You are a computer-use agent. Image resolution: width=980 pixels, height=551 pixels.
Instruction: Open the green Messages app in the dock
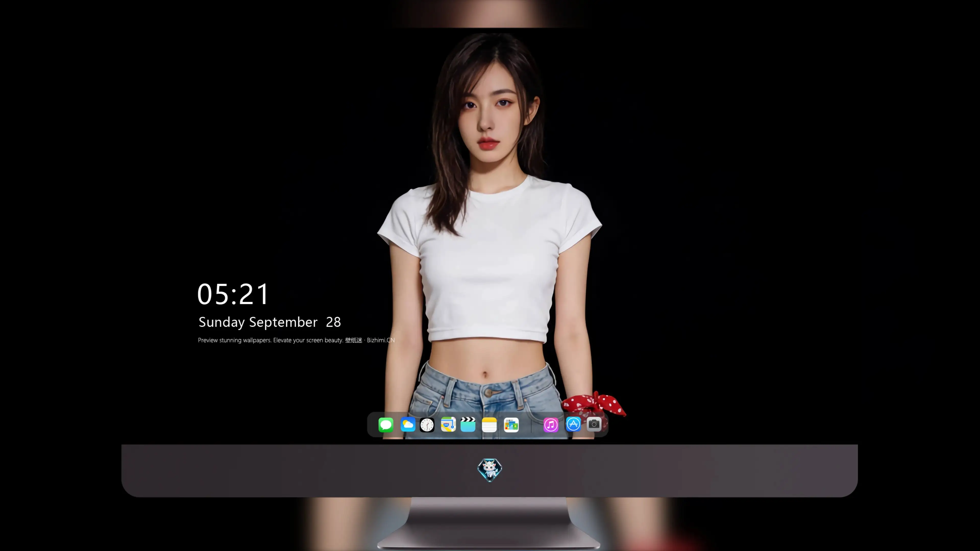click(386, 425)
